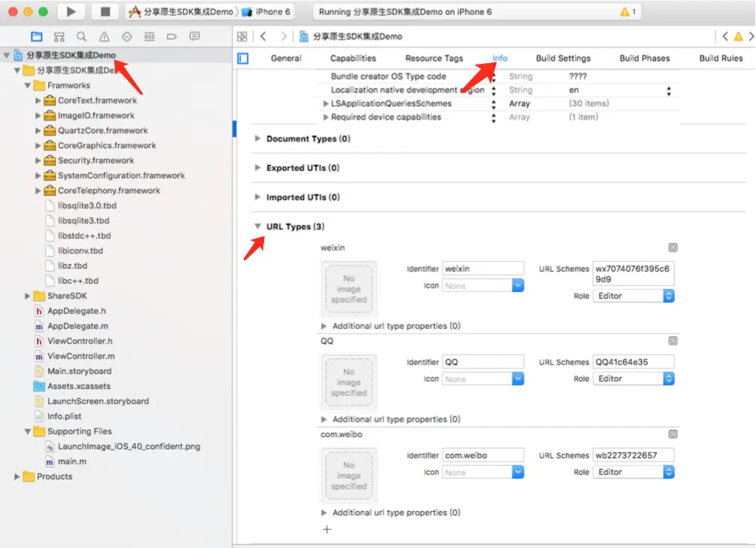The image size is (756, 548).
Task: Click the warning indicator in activity bar
Action: pyautogui.click(x=628, y=11)
